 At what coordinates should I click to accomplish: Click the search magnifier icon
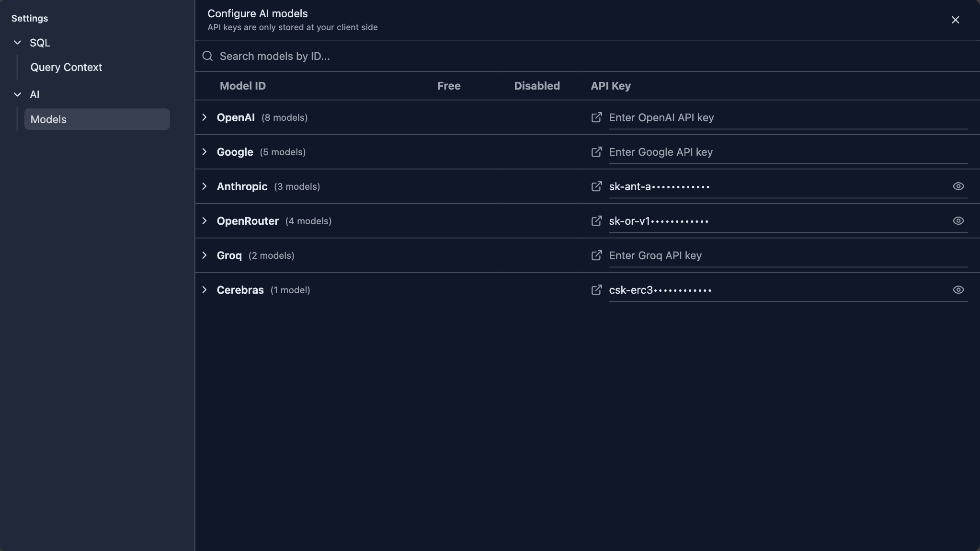coord(207,56)
